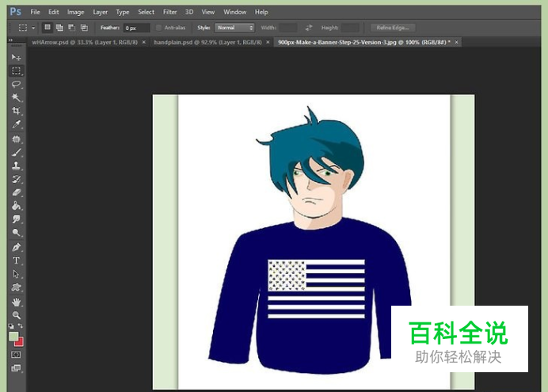The height and width of the screenshot is (392, 548).
Task: Open the Image menu
Action: click(x=75, y=12)
